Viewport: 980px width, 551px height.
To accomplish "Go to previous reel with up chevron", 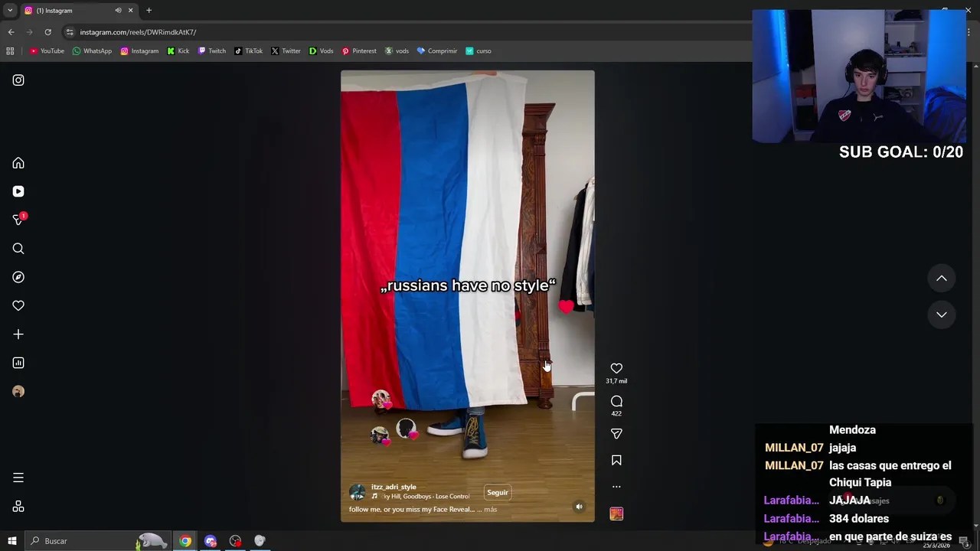I will [942, 279].
